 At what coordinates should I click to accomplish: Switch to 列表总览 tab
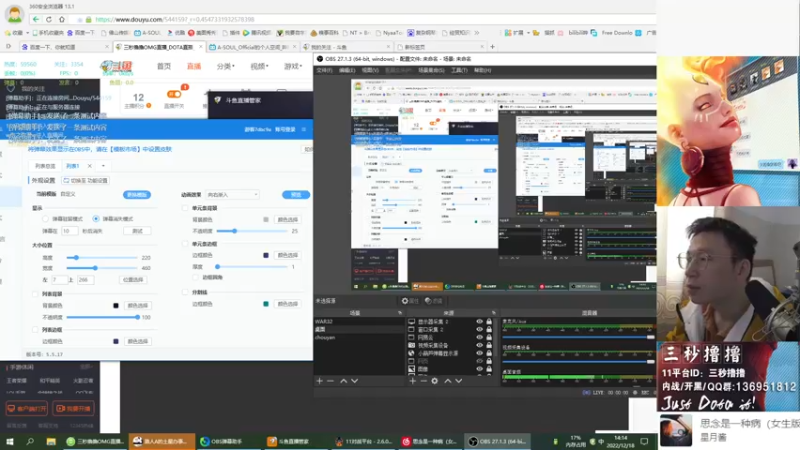[x=45, y=166]
